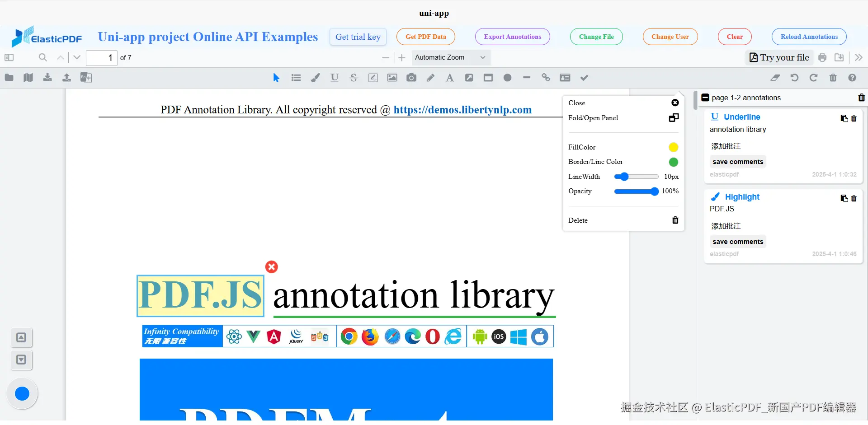868x425 pixels.
Task: Pick the yellow FillColor swatch
Action: point(673,147)
